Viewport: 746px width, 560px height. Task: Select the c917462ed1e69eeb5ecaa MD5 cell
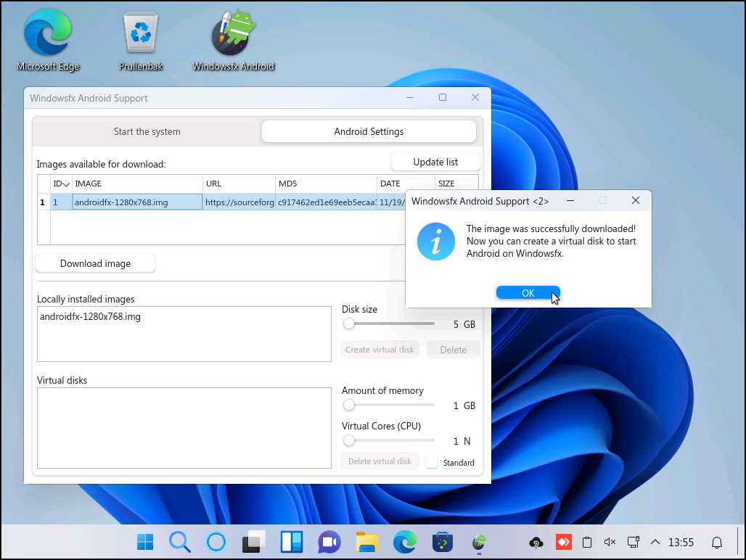pos(326,202)
